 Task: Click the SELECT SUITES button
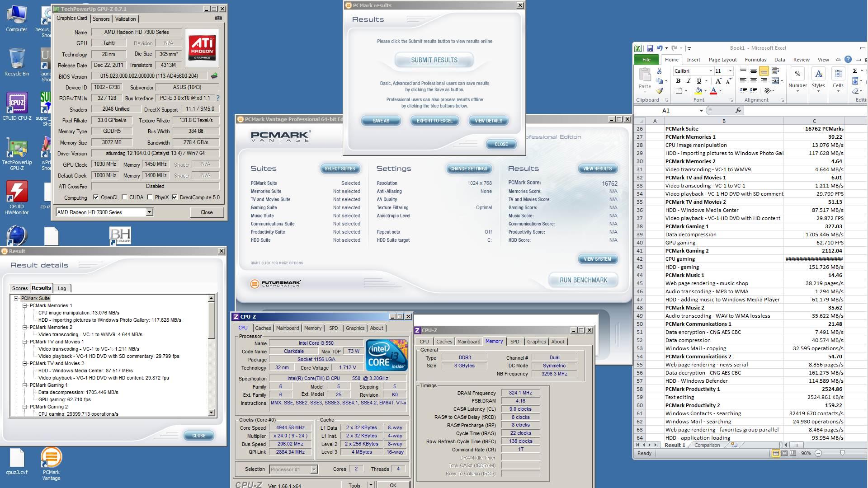(340, 169)
